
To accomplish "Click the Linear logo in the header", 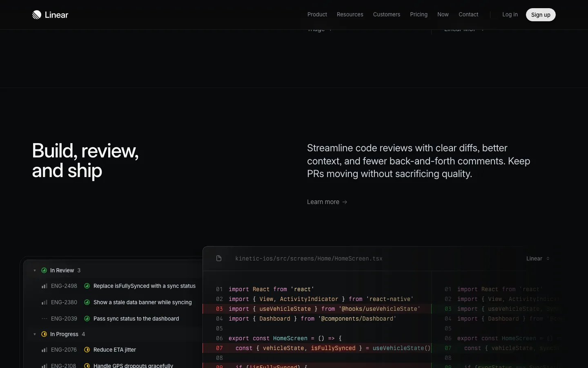I will click(x=50, y=15).
